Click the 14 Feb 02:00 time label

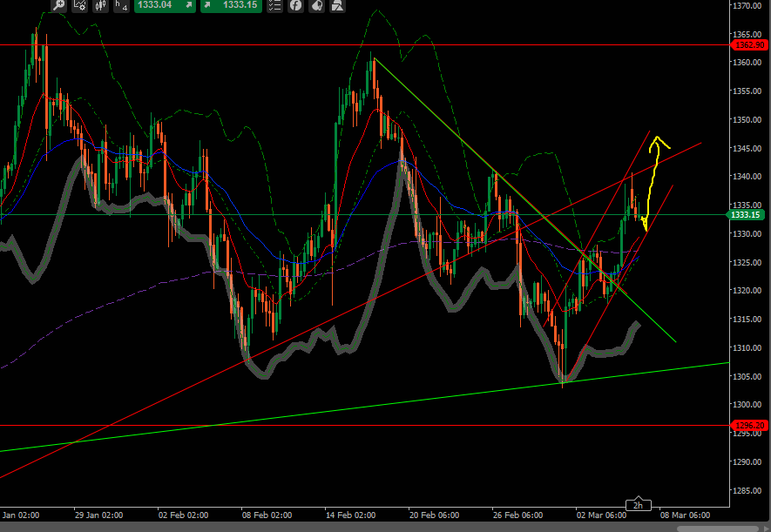pos(350,515)
